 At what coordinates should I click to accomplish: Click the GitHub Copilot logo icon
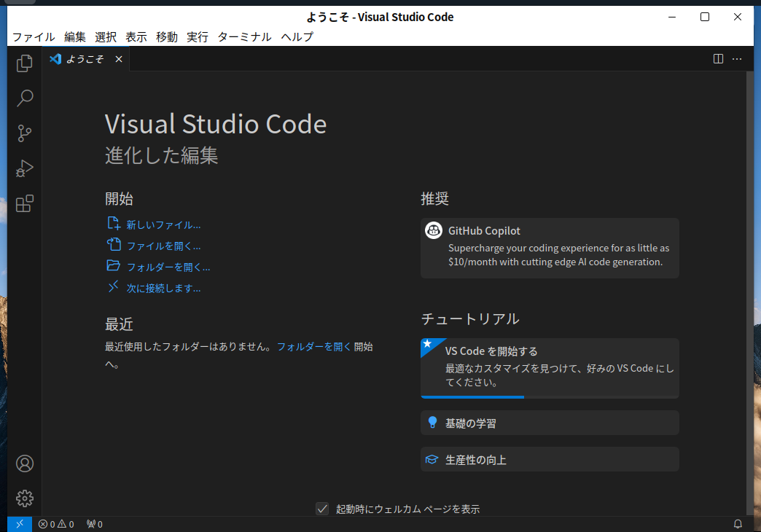[x=434, y=230]
